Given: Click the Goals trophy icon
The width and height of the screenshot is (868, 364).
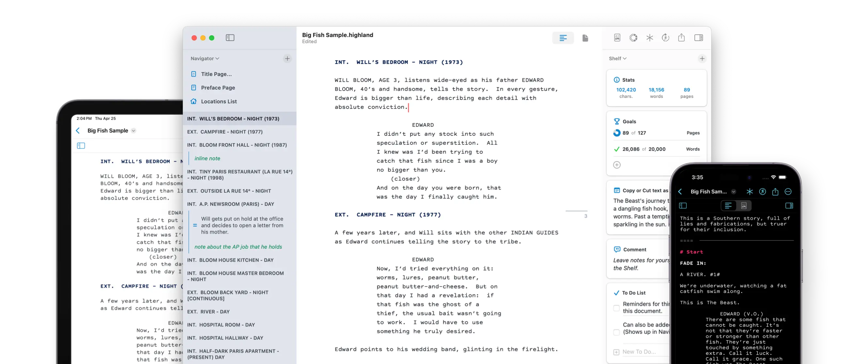Looking at the screenshot, I should point(617,122).
